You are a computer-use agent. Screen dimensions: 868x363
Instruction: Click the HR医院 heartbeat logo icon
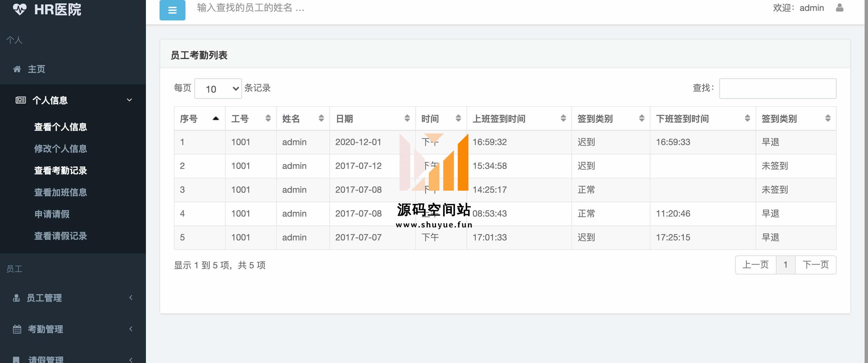pos(19,9)
